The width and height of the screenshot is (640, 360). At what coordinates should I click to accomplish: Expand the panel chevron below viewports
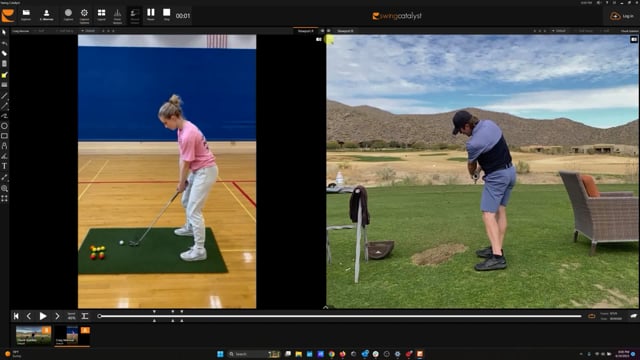click(x=325, y=307)
